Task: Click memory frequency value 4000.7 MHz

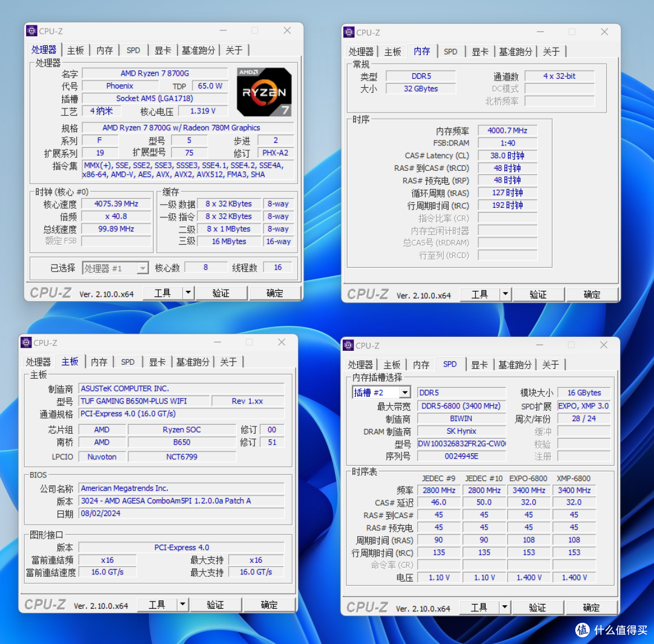Action: pos(507,131)
